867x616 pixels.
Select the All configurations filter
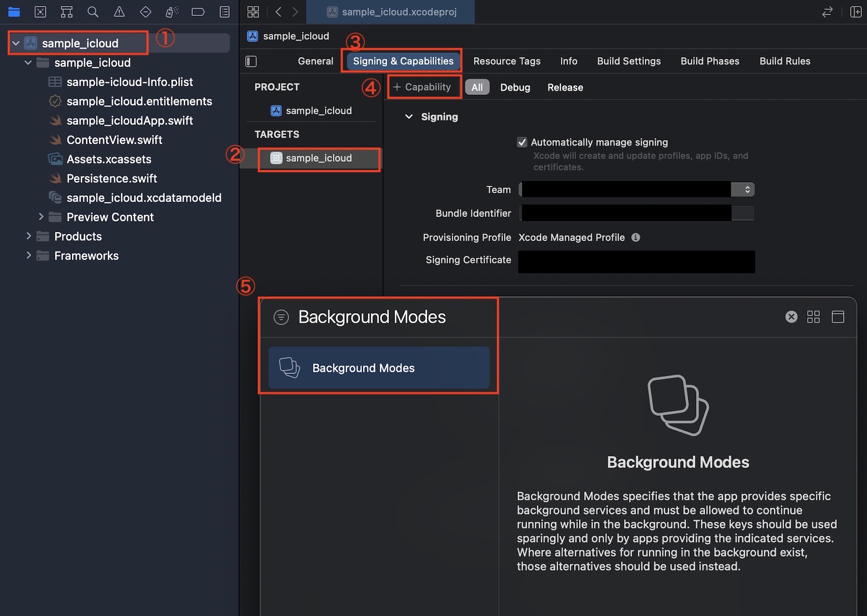pyautogui.click(x=477, y=87)
